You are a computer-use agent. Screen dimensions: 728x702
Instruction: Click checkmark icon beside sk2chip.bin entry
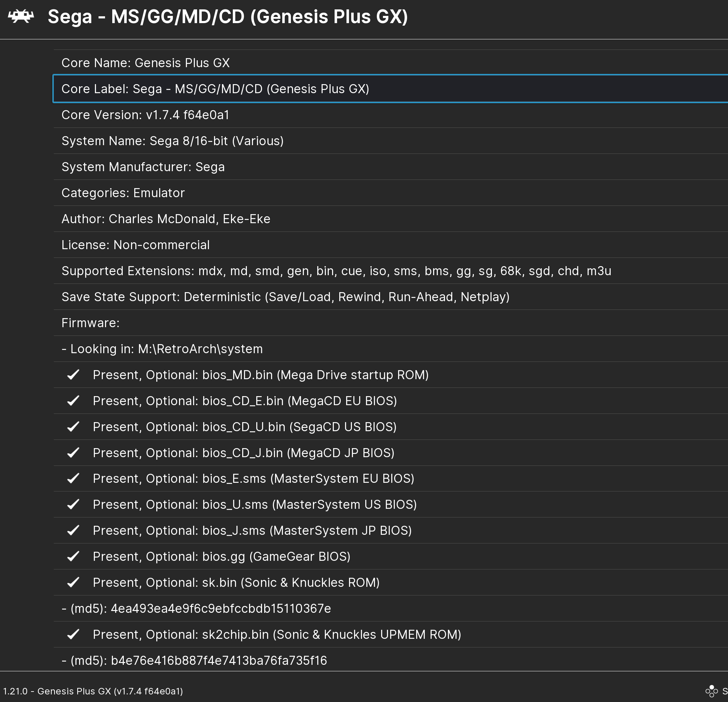[73, 634]
